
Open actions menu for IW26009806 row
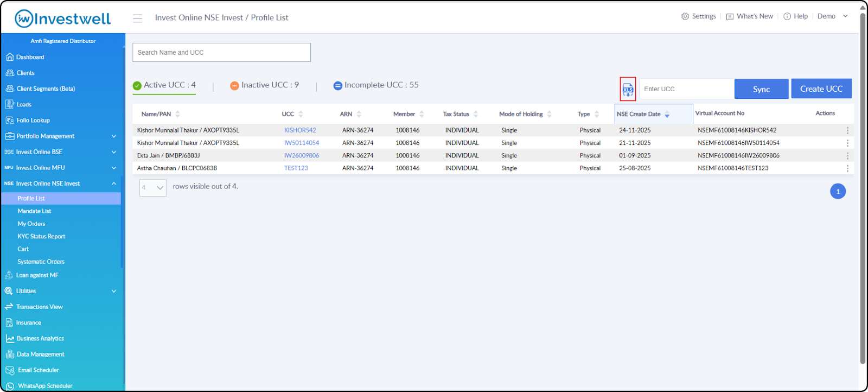(847, 155)
